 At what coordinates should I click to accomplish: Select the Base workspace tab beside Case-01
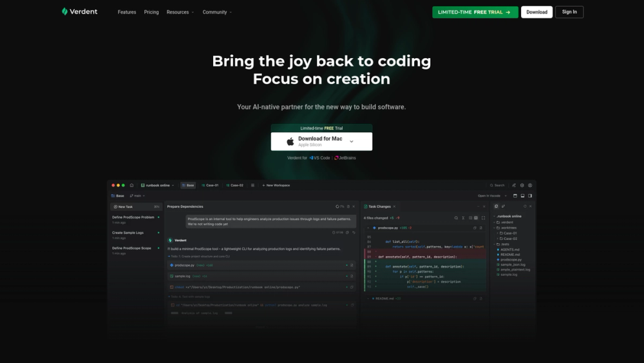coord(188,186)
